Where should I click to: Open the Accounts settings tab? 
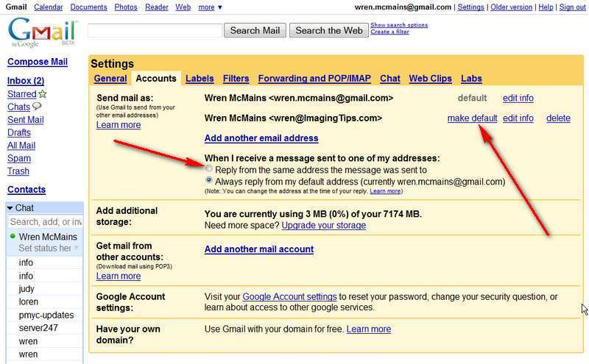click(156, 79)
